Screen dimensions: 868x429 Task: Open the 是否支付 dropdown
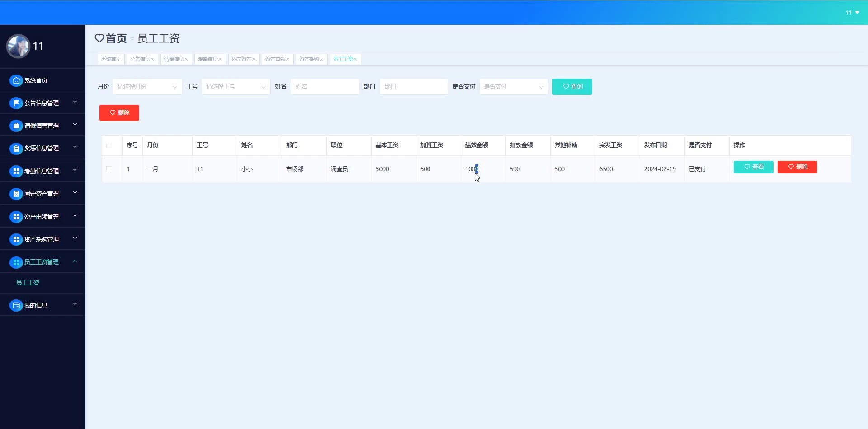coord(514,87)
